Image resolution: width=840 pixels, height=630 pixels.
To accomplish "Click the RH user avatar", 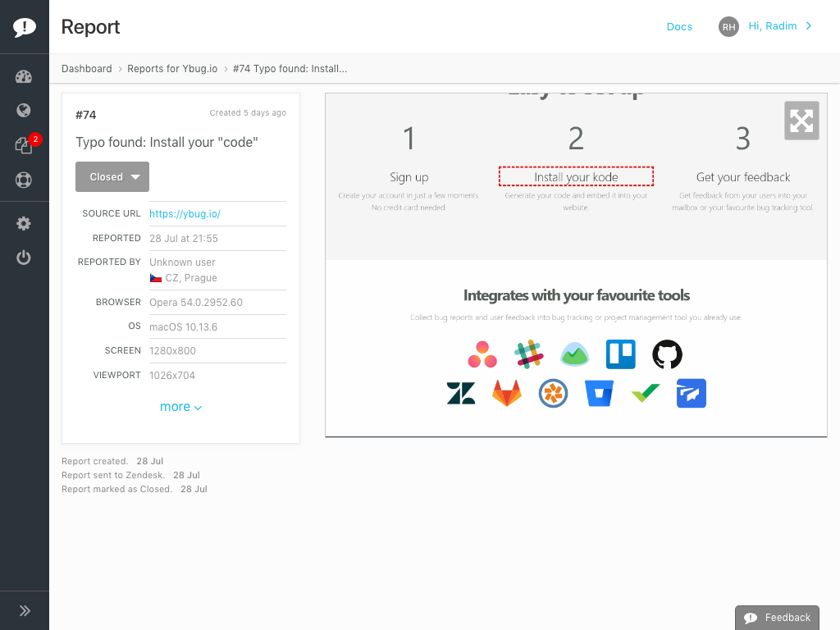I will pos(728,27).
